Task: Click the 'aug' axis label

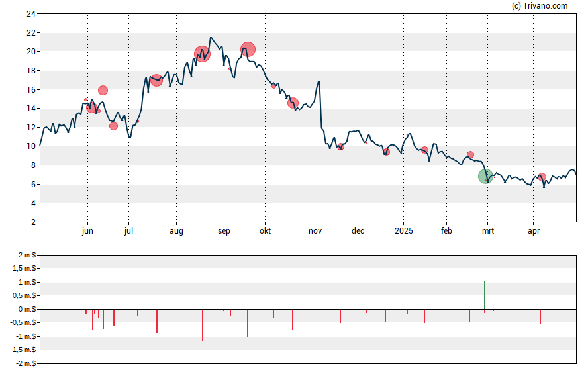Action: (176, 231)
